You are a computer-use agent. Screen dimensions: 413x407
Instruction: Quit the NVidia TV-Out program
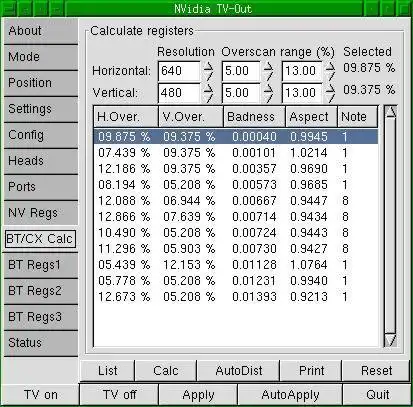click(x=377, y=395)
